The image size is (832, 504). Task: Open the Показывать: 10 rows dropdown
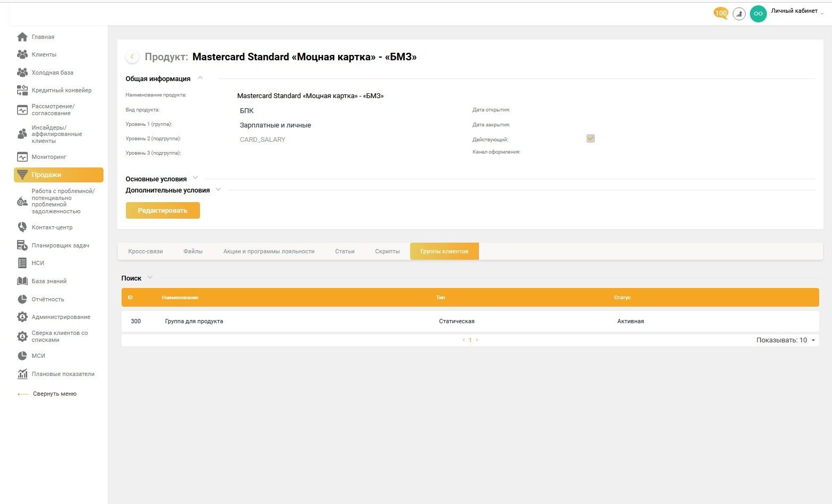pos(786,340)
